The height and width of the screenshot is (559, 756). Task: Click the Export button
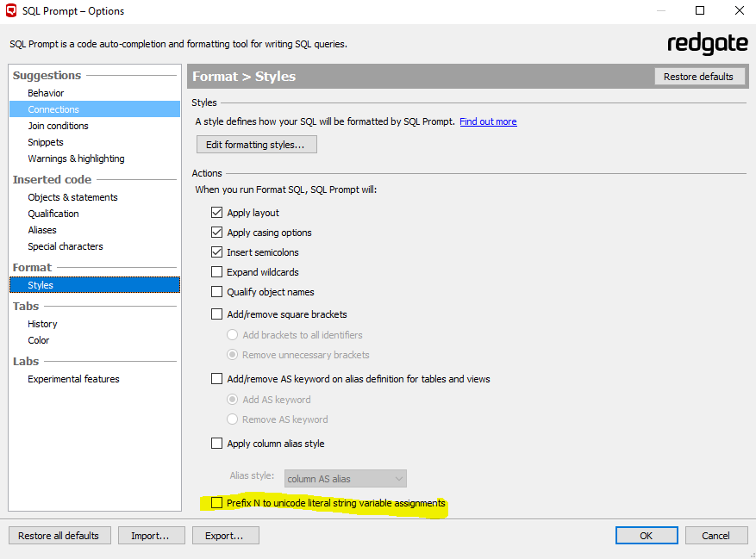pyautogui.click(x=225, y=536)
